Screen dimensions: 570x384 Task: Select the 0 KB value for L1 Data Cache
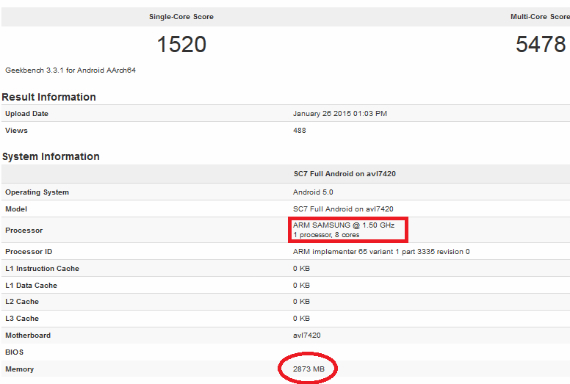(x=301, y=285)
